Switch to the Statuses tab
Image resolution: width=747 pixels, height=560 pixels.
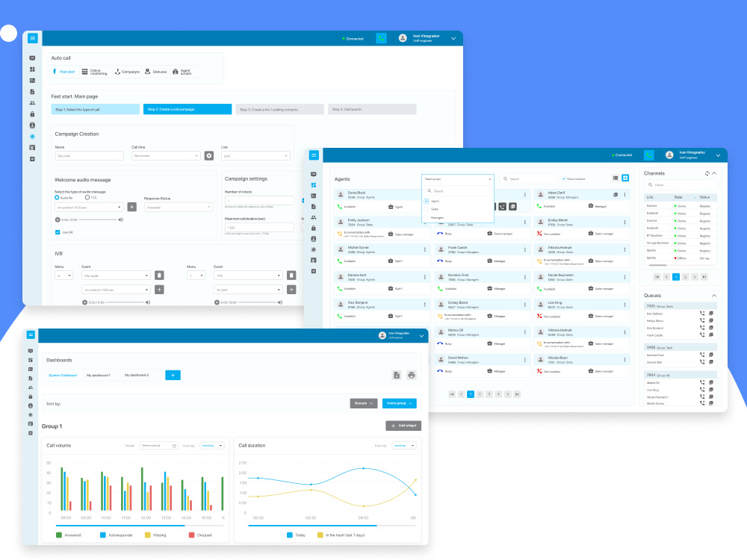[x=156, y=72]
